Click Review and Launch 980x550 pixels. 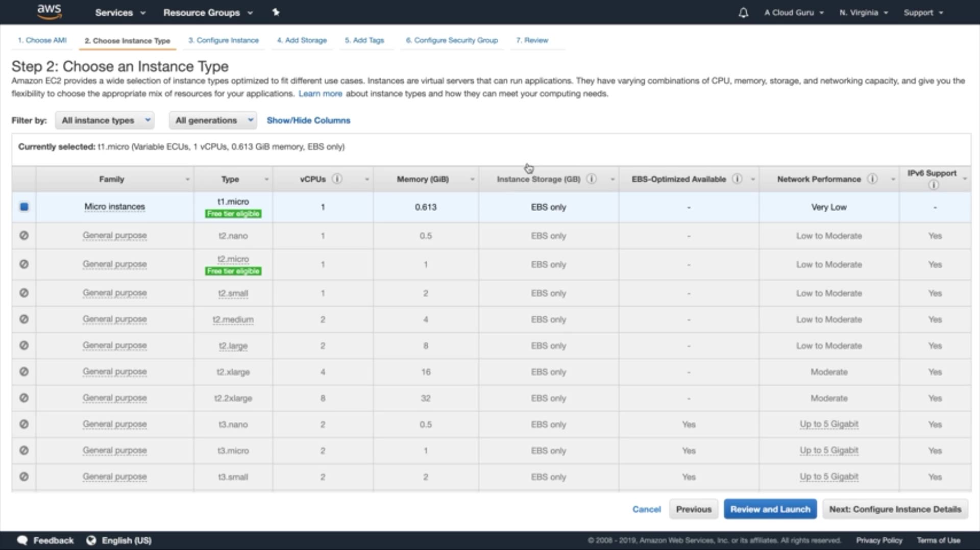[x=770, y=509]
